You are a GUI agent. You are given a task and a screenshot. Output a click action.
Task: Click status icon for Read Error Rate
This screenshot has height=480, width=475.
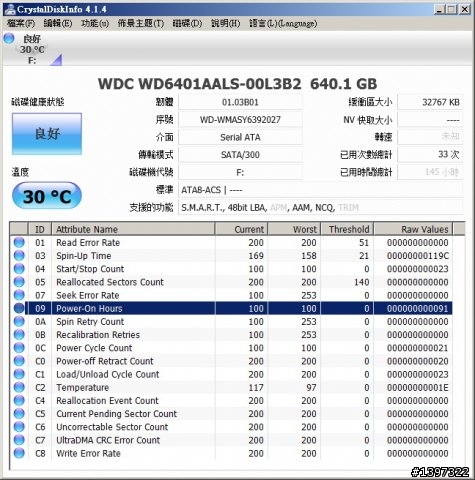click(x=19, y=242)
